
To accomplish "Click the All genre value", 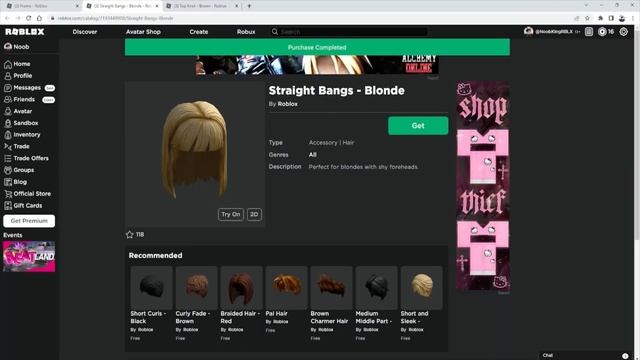I will pyautogui.click(x=313, y=155).
